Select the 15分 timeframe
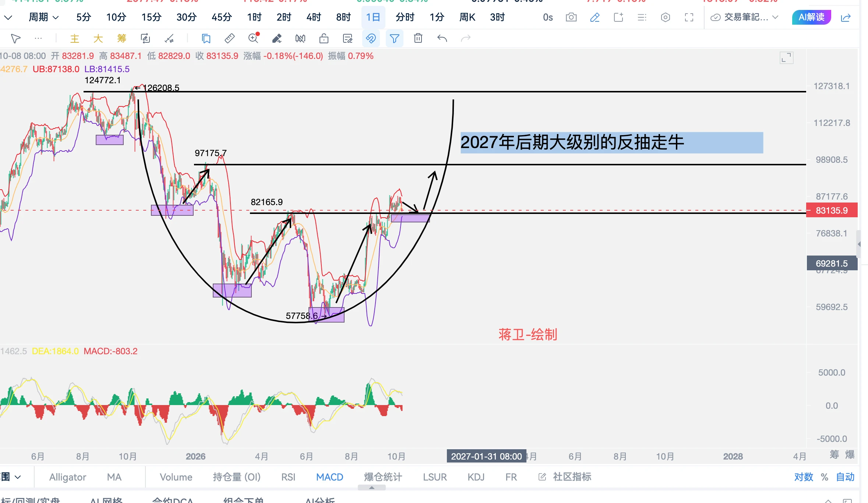This screenshot has width=868, height=503. (x=151, y=17)
